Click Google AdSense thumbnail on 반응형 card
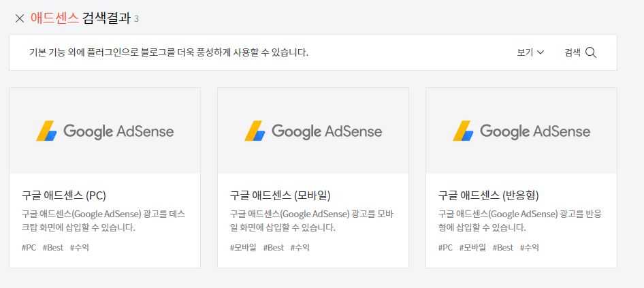Screen dimensions: 644x288 521,131
